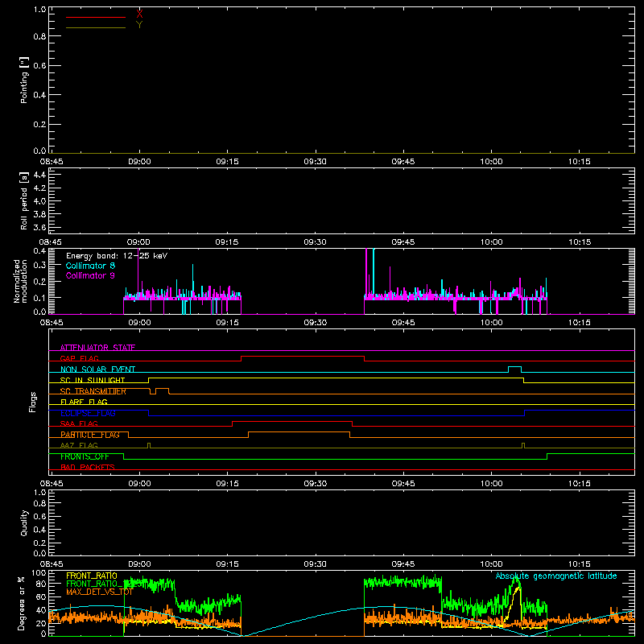Click the Quality axis title
Image resolution: width=644 pixels, height=644 pixels.
tap(24, 522)
